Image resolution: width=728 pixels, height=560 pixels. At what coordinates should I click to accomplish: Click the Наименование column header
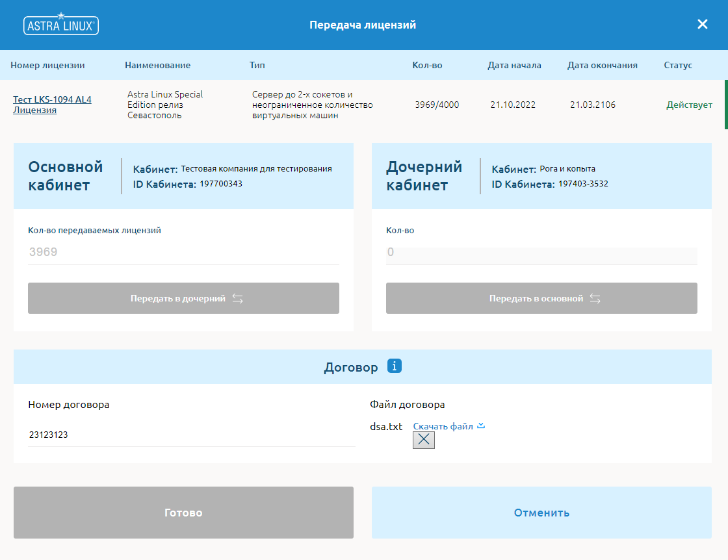(157, 65)
